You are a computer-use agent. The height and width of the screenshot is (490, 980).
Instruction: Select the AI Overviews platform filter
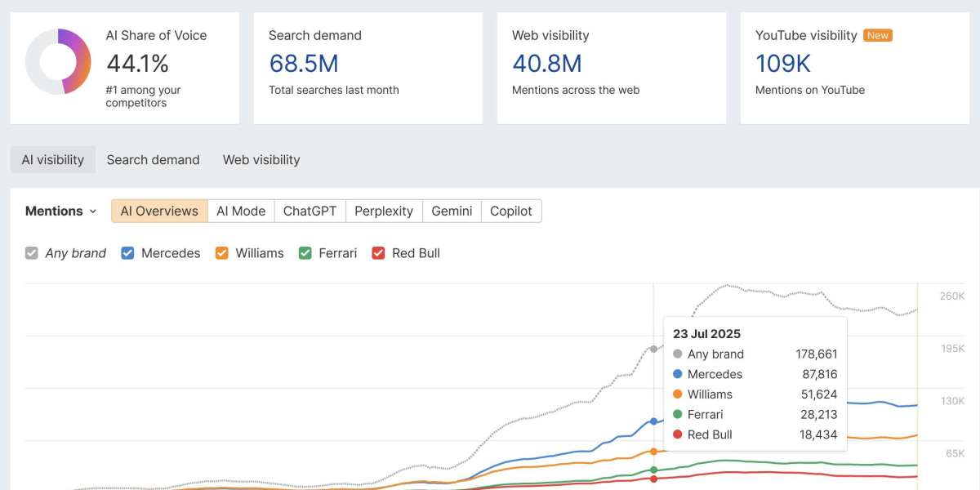(159, 211)
